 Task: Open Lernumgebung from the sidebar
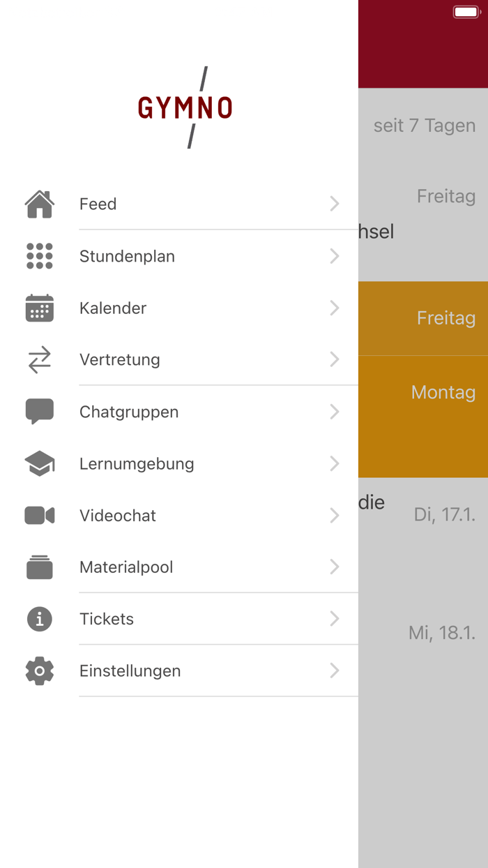click(x=137, y=463)
